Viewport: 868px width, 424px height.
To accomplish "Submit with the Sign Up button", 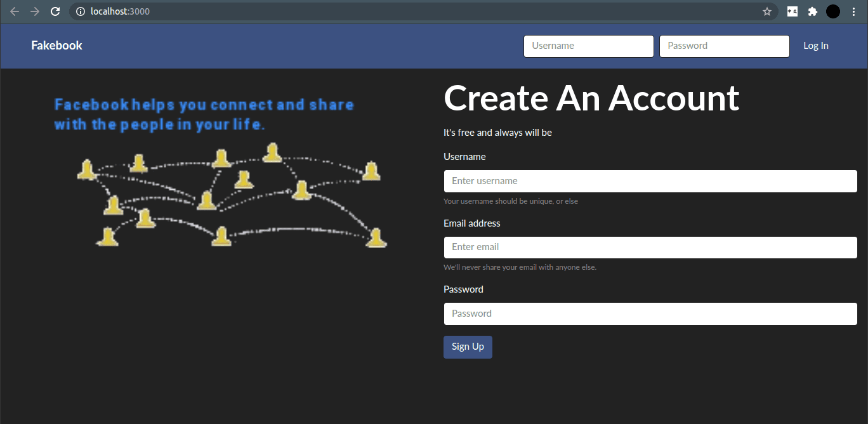I will 468,347.
